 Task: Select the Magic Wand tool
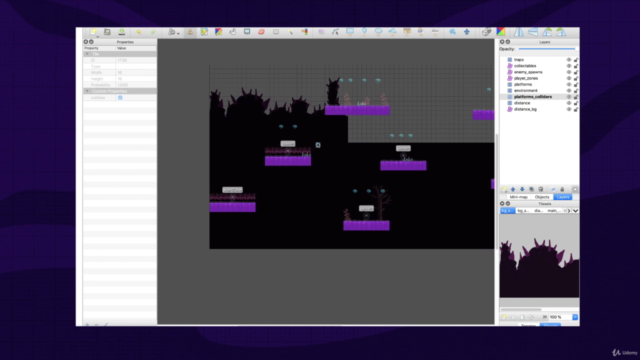click(291, 32)
